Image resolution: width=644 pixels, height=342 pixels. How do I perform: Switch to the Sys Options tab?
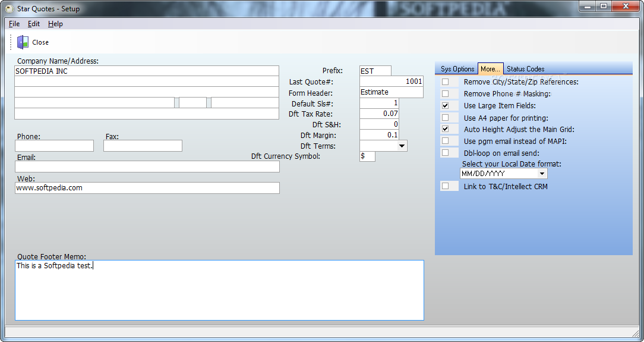tap(457, 69)
